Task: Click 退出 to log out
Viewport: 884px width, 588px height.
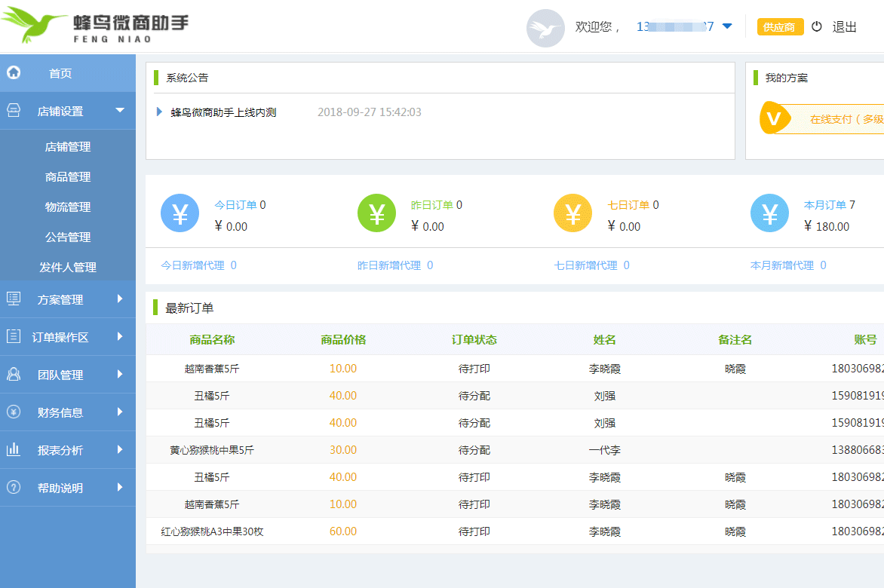Action: (x=845, y=27)
